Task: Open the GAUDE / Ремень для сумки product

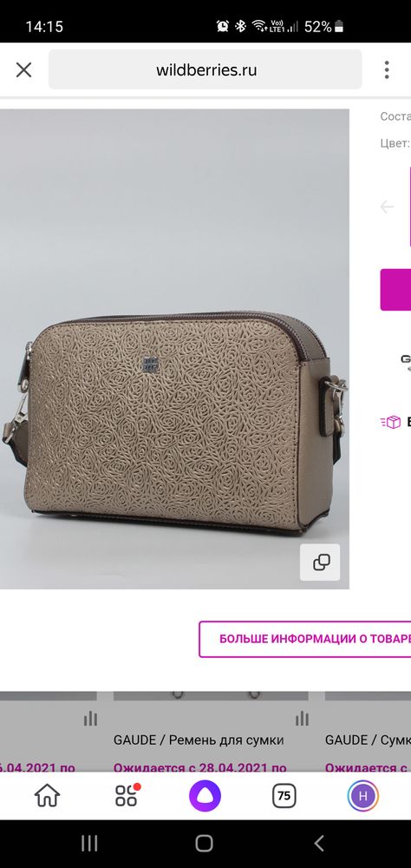Action: pyautogui.click(x=199, y=740)
